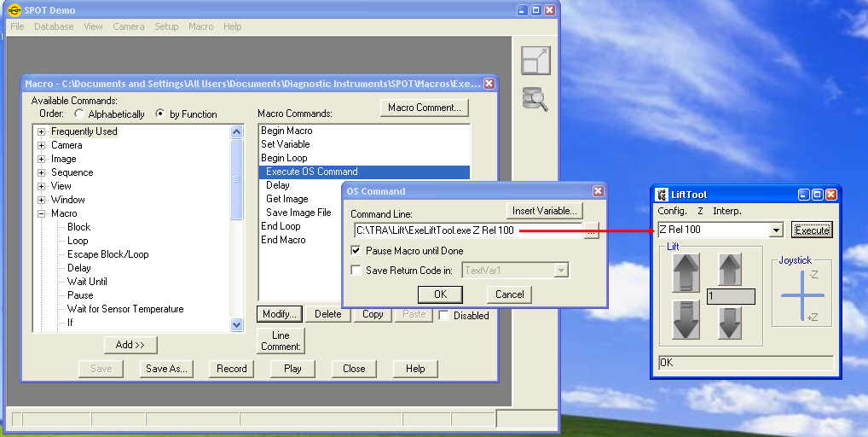Screen dimensions: 868x437
Task: Click the Add >> button
Action: coord(130,345)
